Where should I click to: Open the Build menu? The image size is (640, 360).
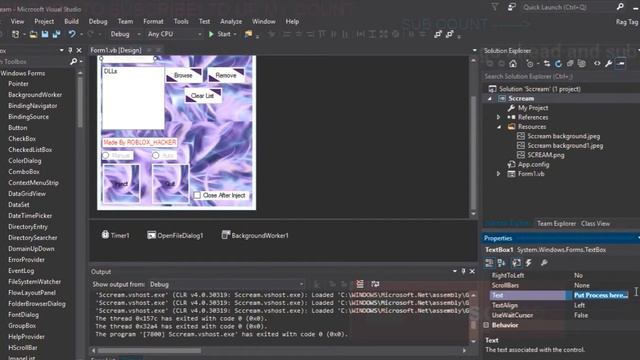click(71, 21)
